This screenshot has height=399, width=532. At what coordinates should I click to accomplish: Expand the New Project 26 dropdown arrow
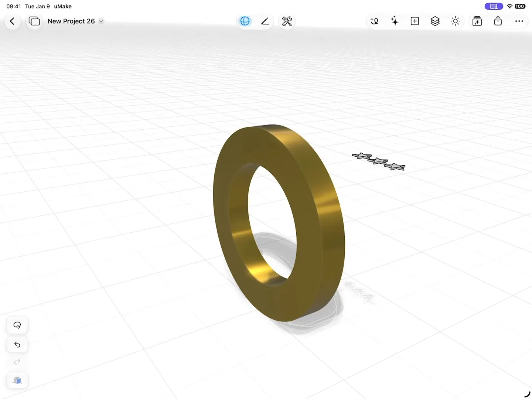tap(101, 21)
